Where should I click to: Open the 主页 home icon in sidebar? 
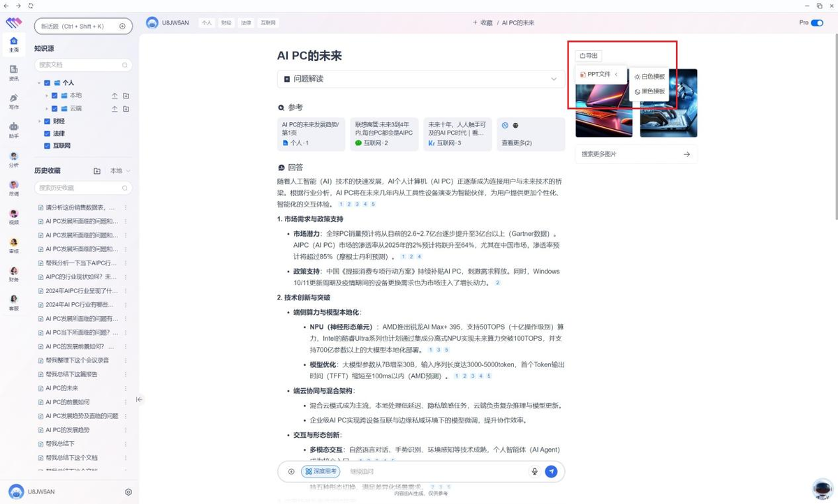pos(13,44)
